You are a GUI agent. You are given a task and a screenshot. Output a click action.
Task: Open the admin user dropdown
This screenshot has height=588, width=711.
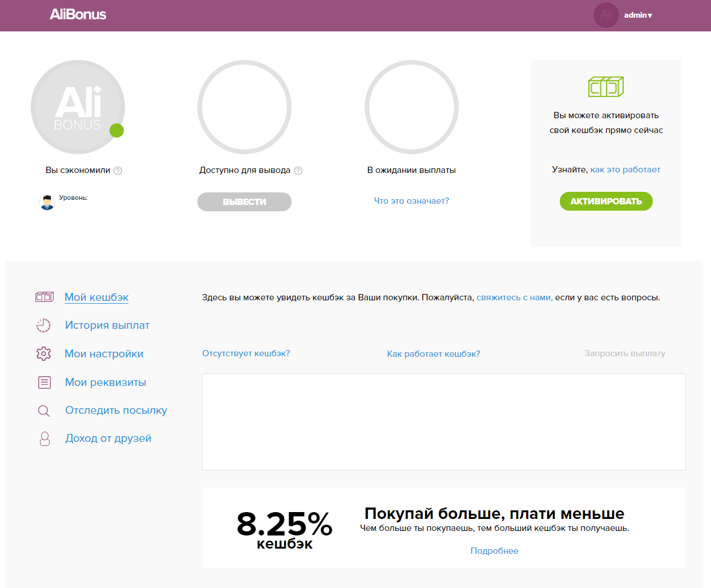point(638,15)
